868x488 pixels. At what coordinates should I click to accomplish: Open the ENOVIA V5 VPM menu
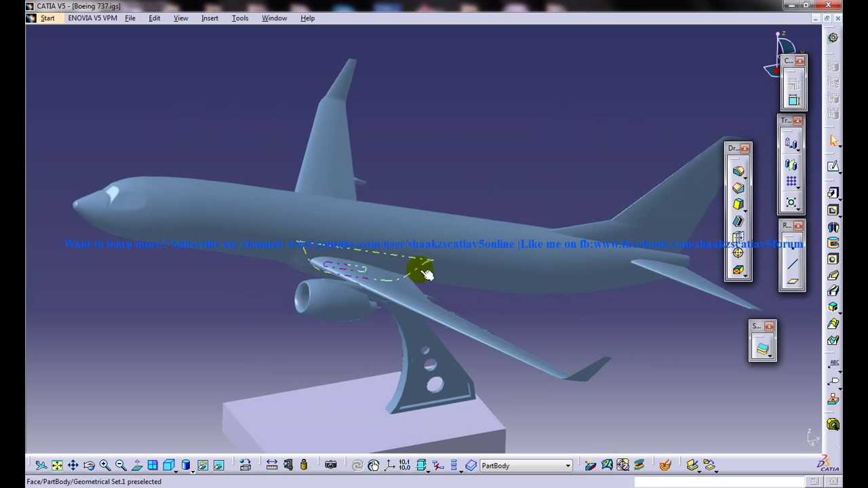(x=92, y=18)
